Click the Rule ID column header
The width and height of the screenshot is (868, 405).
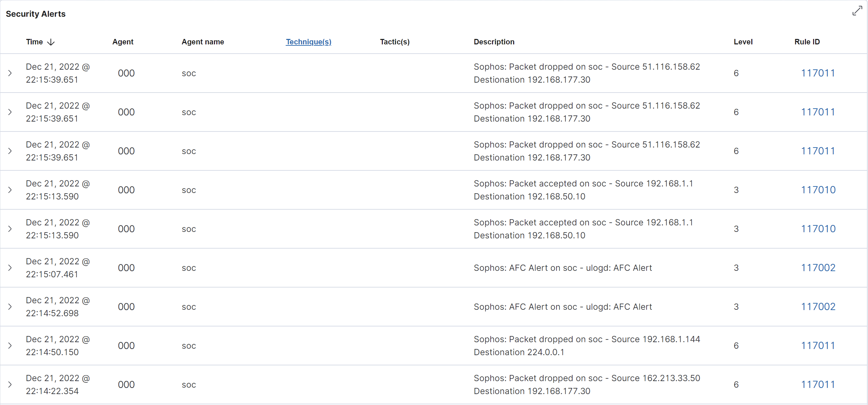[x=807, y=42]
